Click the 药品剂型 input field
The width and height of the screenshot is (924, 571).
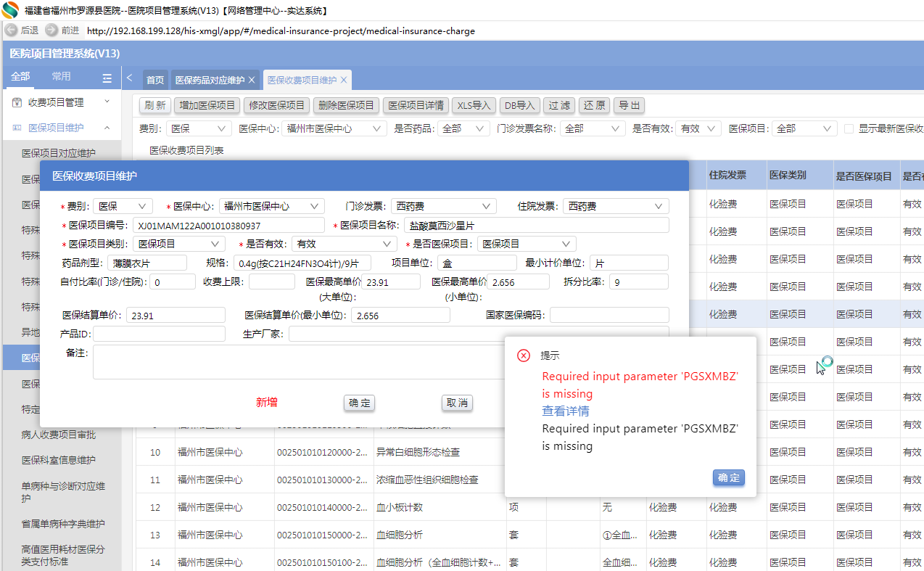(147, 263)
